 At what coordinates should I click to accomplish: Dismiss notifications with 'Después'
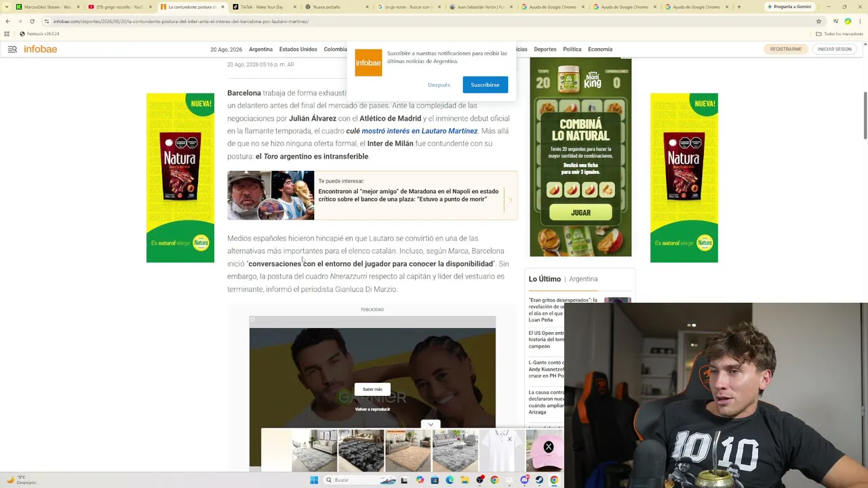click(439, 85)
